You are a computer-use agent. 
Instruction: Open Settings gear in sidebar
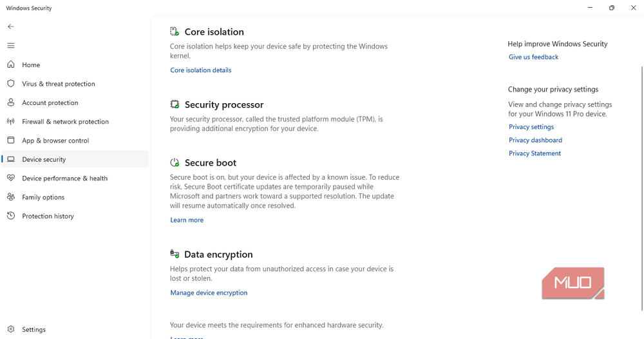[x=11, y=329]
